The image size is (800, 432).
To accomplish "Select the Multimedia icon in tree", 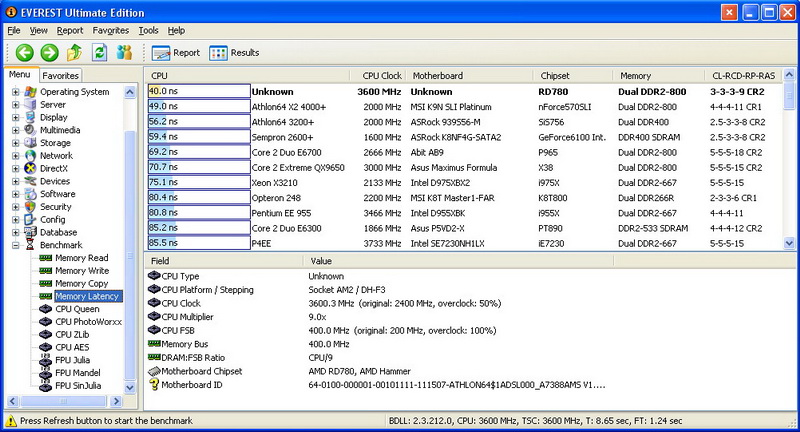I will (x=31, y=130).
